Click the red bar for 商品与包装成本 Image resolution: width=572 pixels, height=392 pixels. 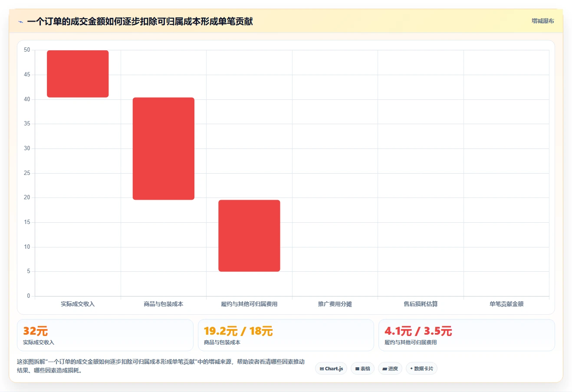click(164, 148)
